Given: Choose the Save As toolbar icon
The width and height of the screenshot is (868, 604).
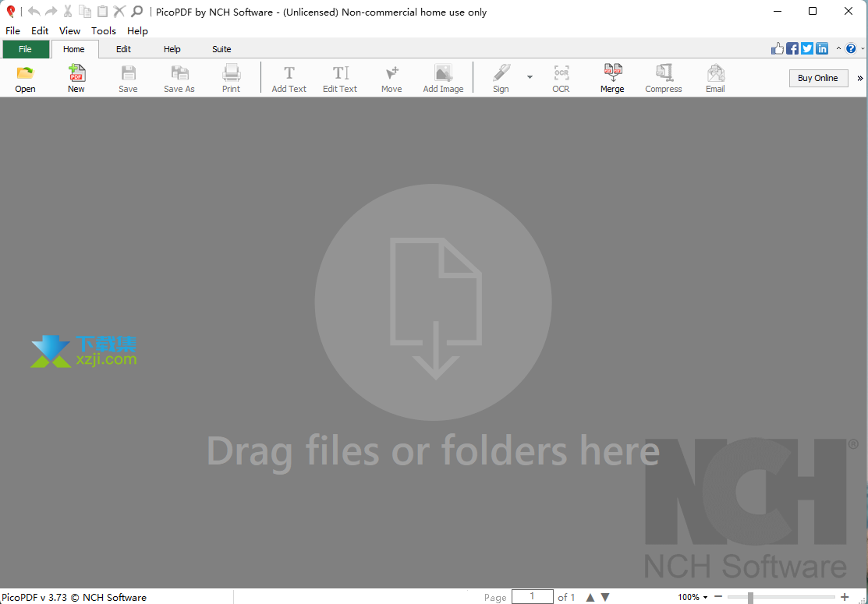Looking at the screenshot, I should (x=179, y=78).
